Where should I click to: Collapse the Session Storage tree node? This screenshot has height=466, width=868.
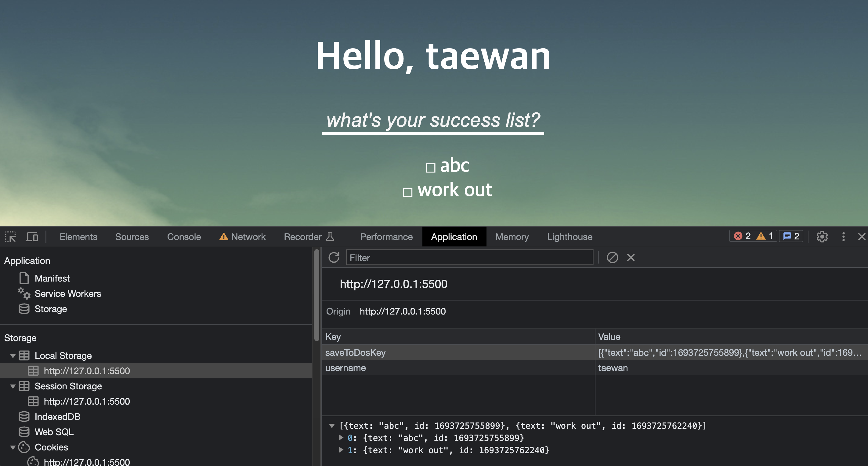13,386
